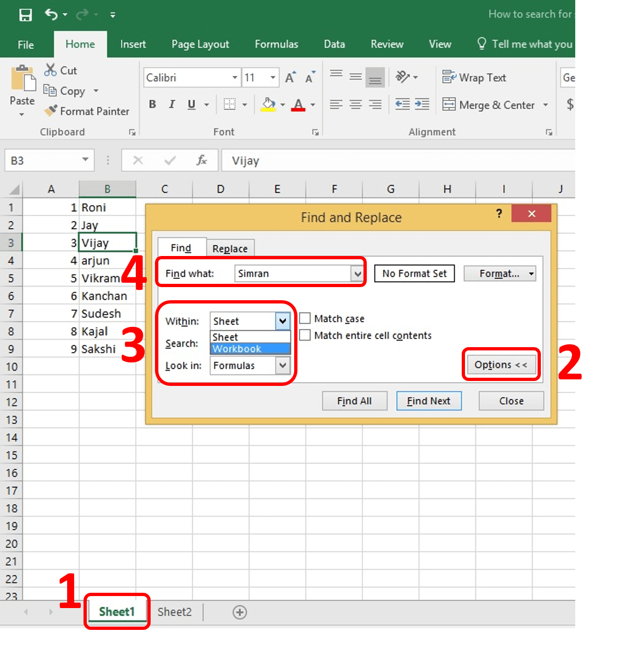Click the Close button in dialog
Image resolution: width=644 pixels, height=655 pixels.
click(x=511, y=401)
